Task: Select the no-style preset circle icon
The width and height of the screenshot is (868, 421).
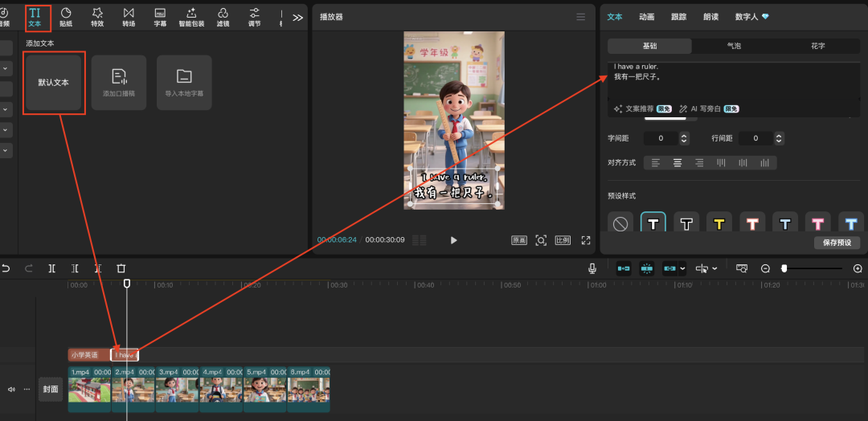Action: tap(620, 224)
